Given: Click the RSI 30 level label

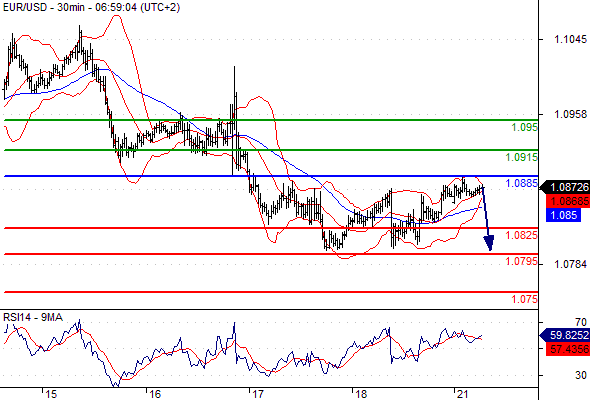Looking at the screenshot, I should click(x=581, y=375).
